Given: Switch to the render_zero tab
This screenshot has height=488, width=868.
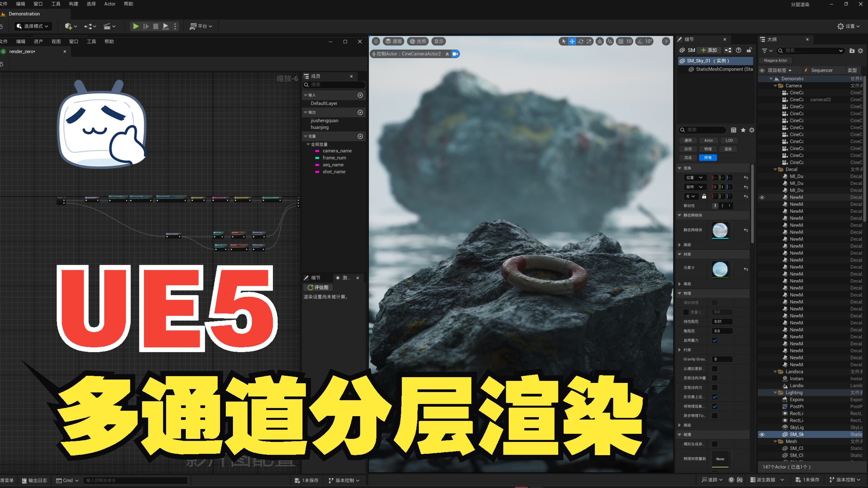Looking at the screenshot, I should [x=22, y=52].
